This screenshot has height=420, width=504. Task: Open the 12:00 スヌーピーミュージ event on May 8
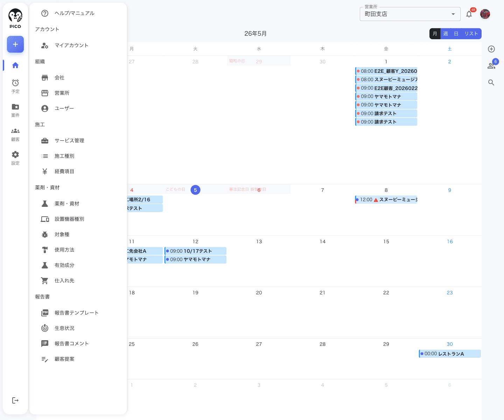(x=386, y=199)
